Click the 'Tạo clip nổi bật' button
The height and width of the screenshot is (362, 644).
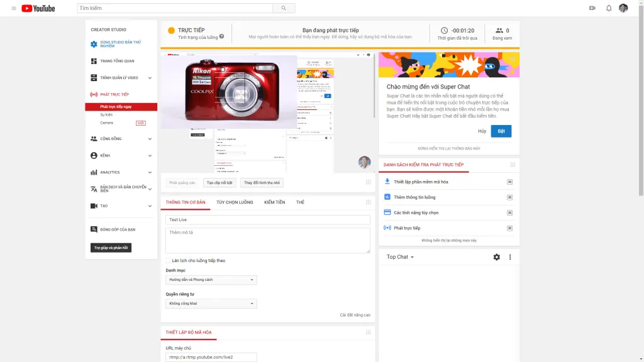point(220,183)
